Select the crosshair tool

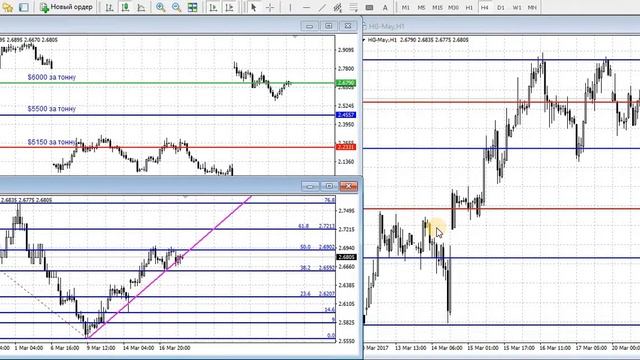click(x=270, y=7)
